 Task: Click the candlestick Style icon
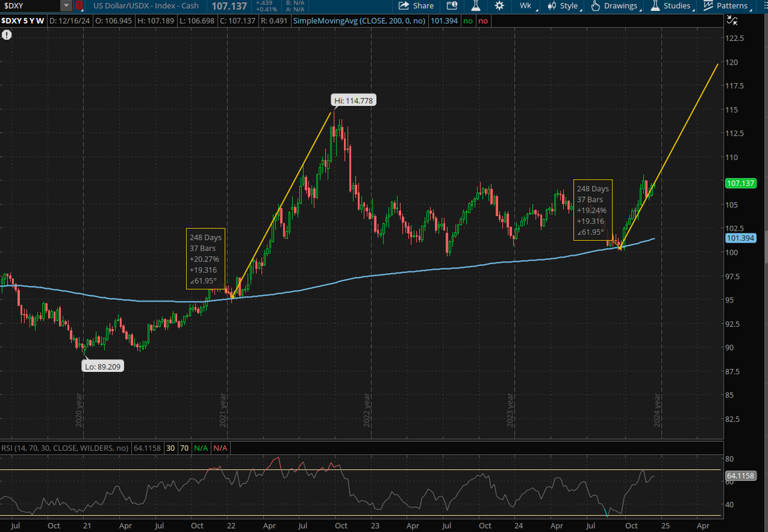[x=552, y=6]
